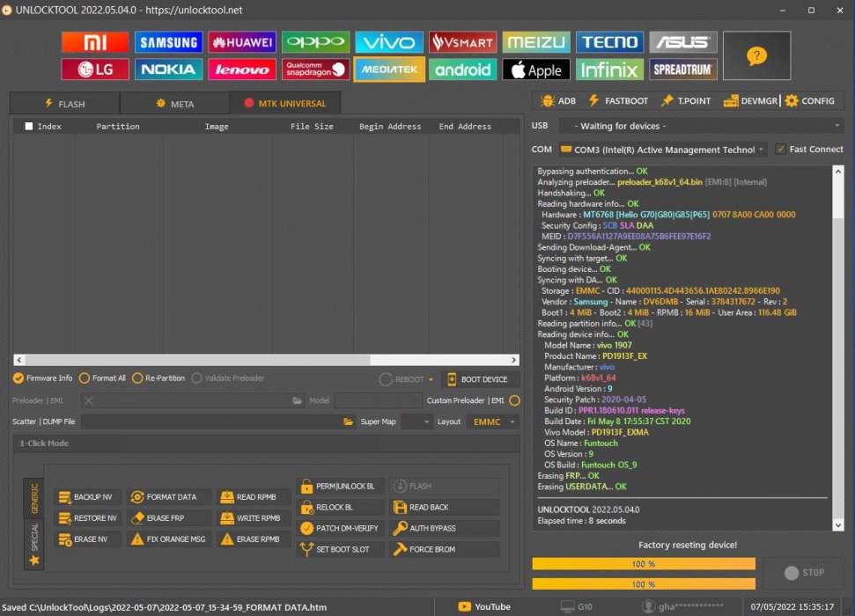
Task: Select the Spreadtrum tile
Action: [x=683, y=70]
